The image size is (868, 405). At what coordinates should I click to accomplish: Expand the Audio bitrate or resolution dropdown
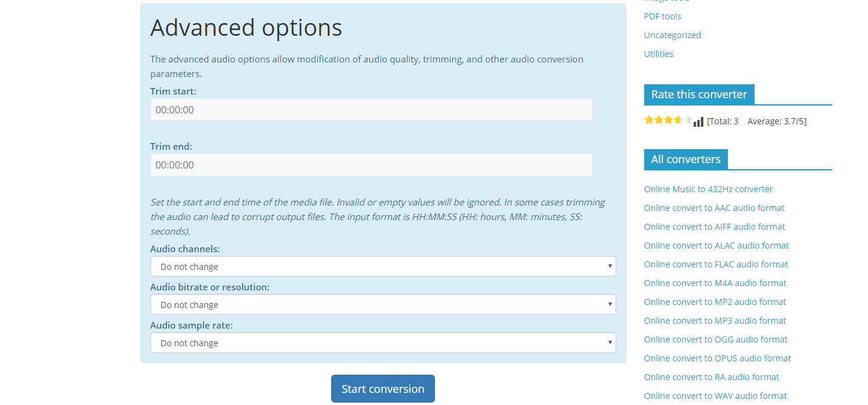383,305
